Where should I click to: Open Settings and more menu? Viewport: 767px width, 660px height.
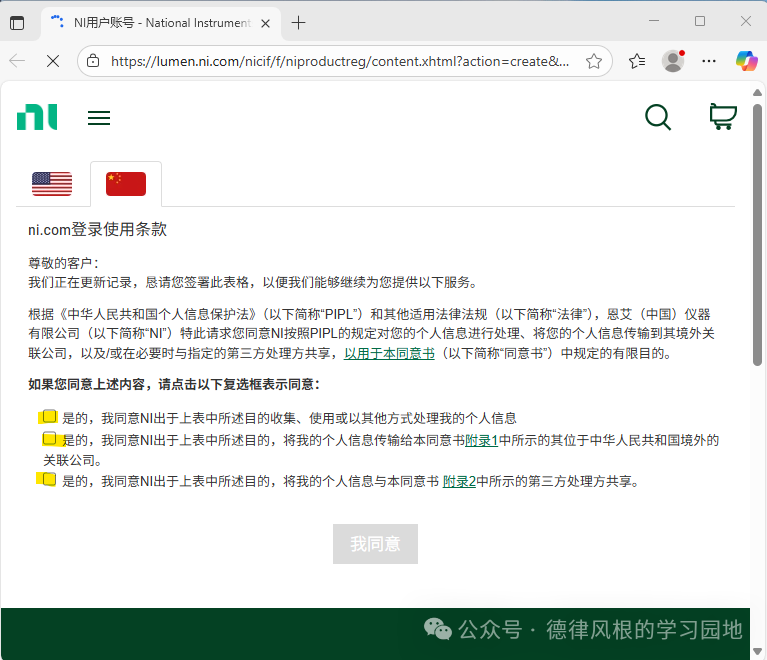point(709,61)
